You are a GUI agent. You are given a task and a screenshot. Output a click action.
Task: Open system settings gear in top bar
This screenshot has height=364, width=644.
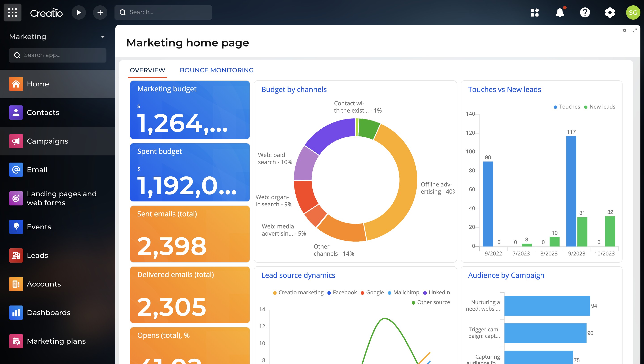(x=610, y=13)
